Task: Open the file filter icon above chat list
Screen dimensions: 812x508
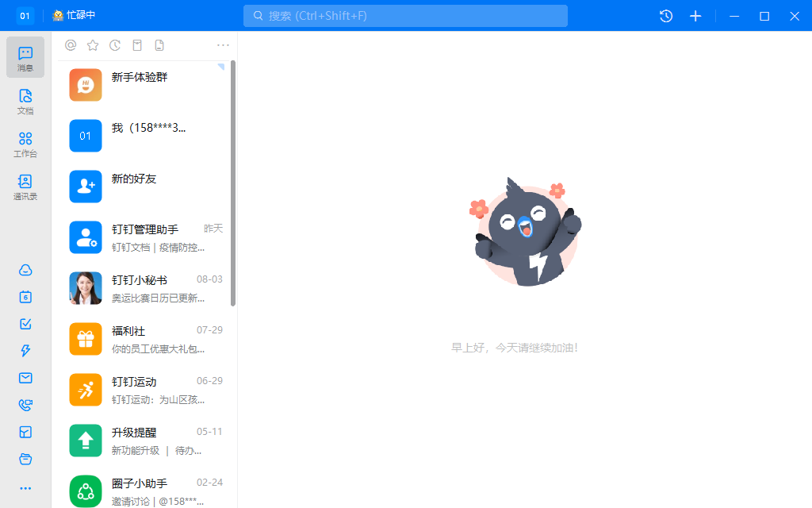Action: point(159,45)
